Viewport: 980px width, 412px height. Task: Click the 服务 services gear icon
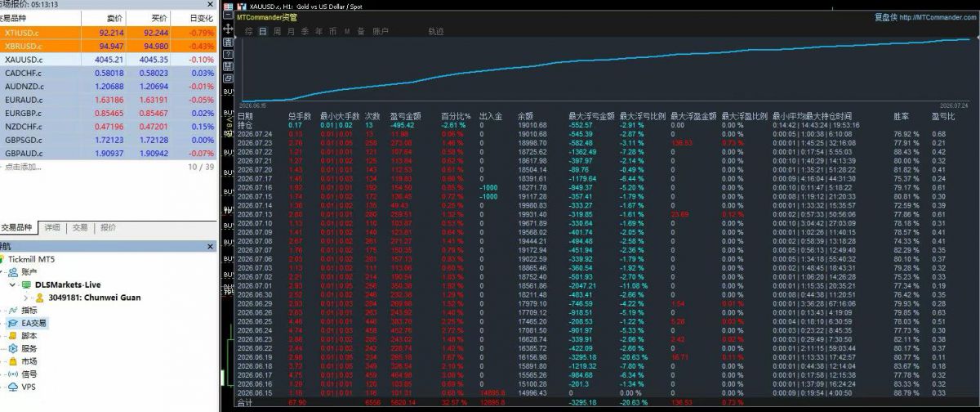pos(13,348)
